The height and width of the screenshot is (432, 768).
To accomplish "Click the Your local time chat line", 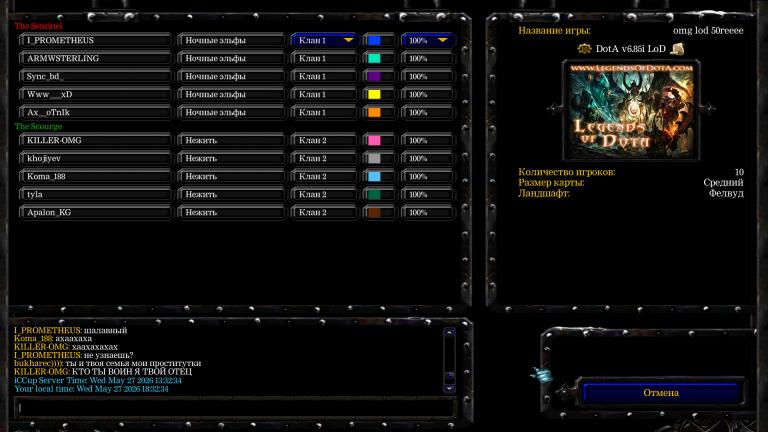I will 91,388.
